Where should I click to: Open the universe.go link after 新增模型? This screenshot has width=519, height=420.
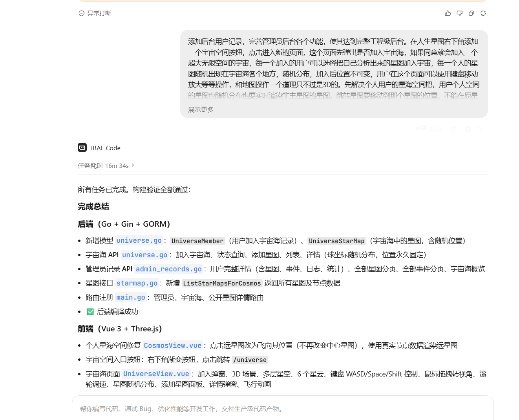pos(139,240)
